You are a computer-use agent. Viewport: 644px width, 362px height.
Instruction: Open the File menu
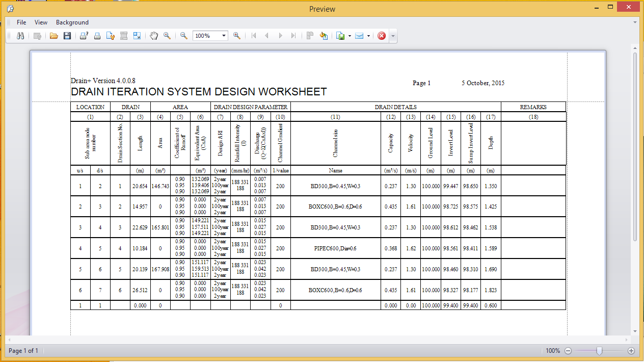(21, 22)
